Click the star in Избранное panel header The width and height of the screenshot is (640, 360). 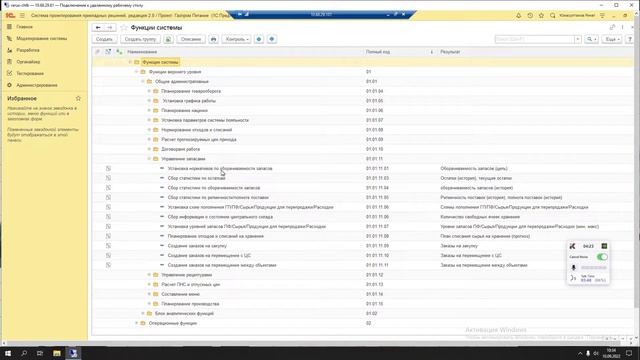click(x=78, y=98)
